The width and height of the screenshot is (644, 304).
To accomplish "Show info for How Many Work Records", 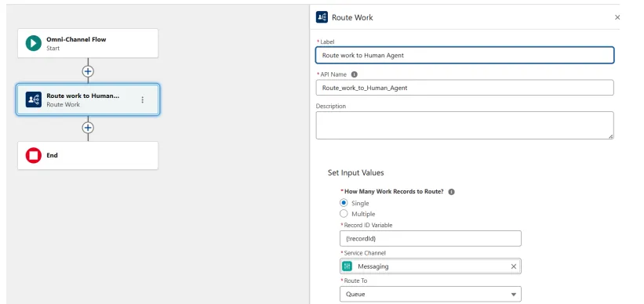I will 451,192.
